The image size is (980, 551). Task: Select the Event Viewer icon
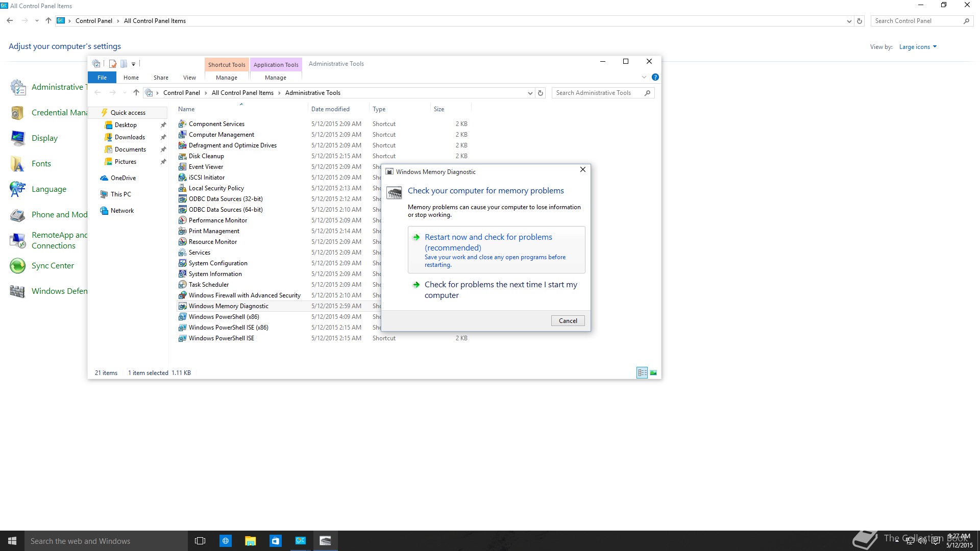(182, 167)
